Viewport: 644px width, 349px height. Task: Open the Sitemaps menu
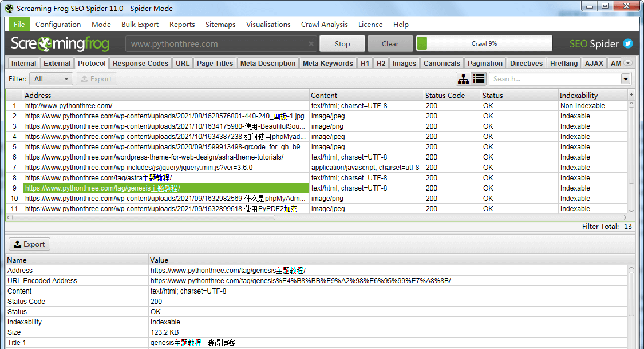click(x=220, y=24)
